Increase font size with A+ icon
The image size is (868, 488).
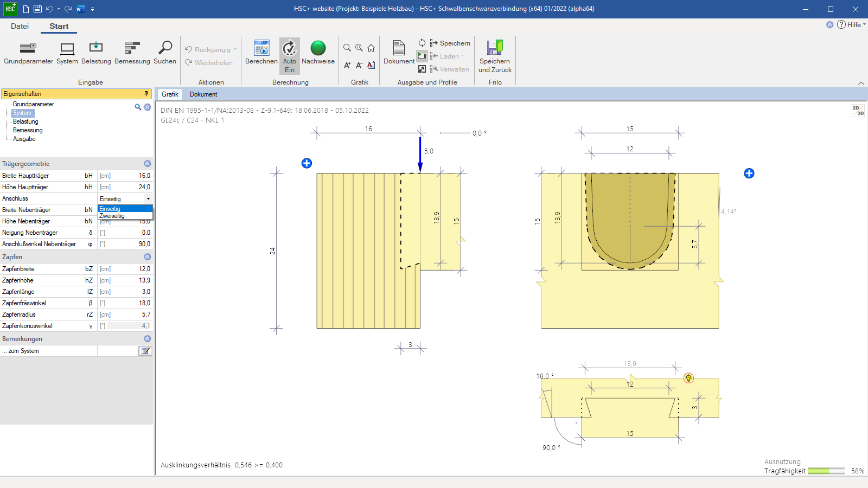pos(347,65)
